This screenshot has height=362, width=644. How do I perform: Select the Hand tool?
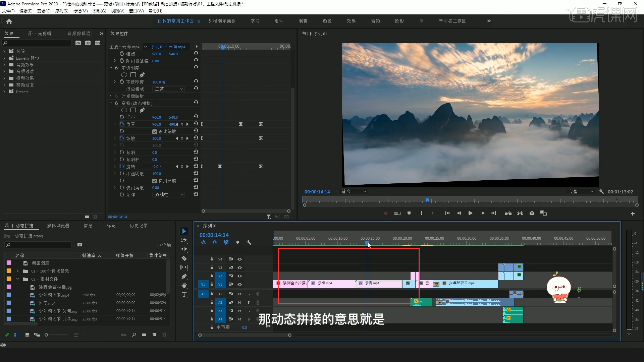click(x=184, y=285)
